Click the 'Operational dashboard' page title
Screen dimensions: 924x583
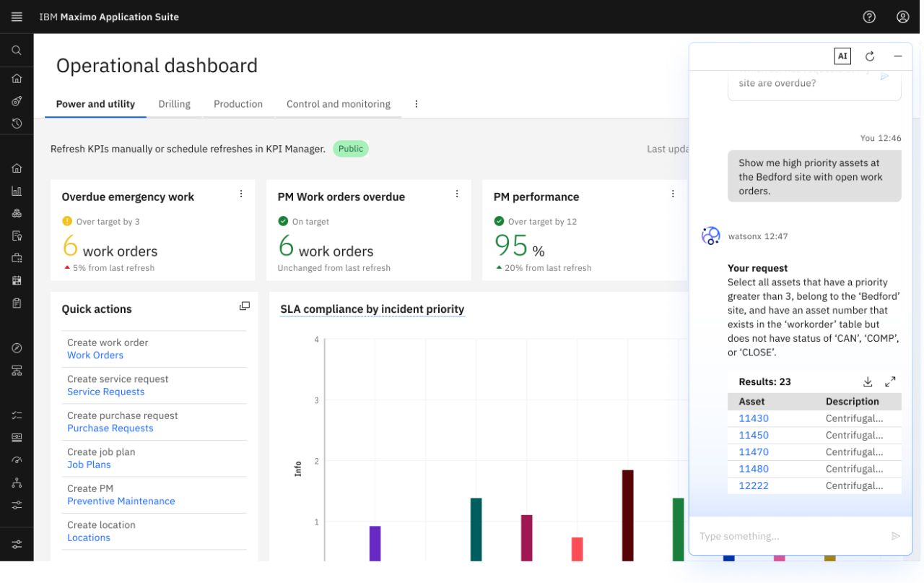pos(157,66)
